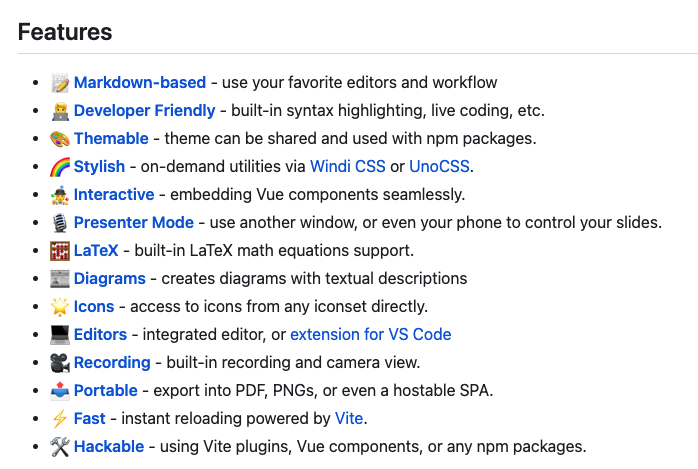Click the Markdown-based bold link
The image size is (698, 469).
140,83
